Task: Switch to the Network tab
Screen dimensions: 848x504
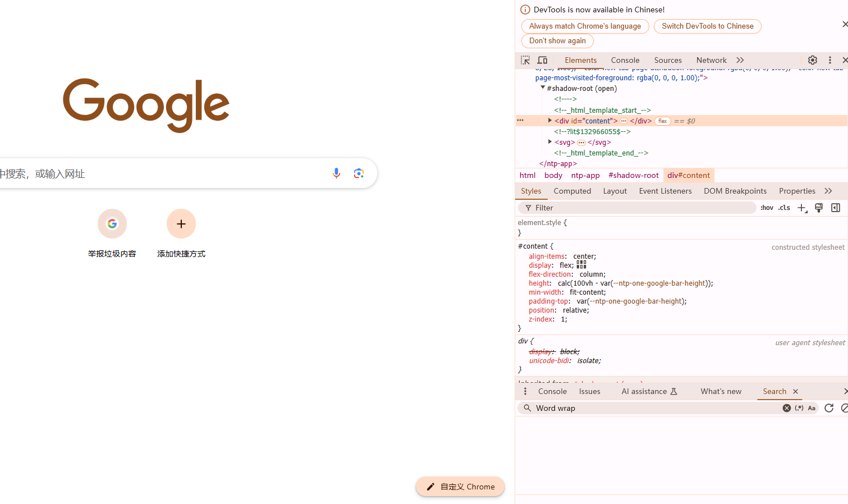Action: tap(711, 60)
